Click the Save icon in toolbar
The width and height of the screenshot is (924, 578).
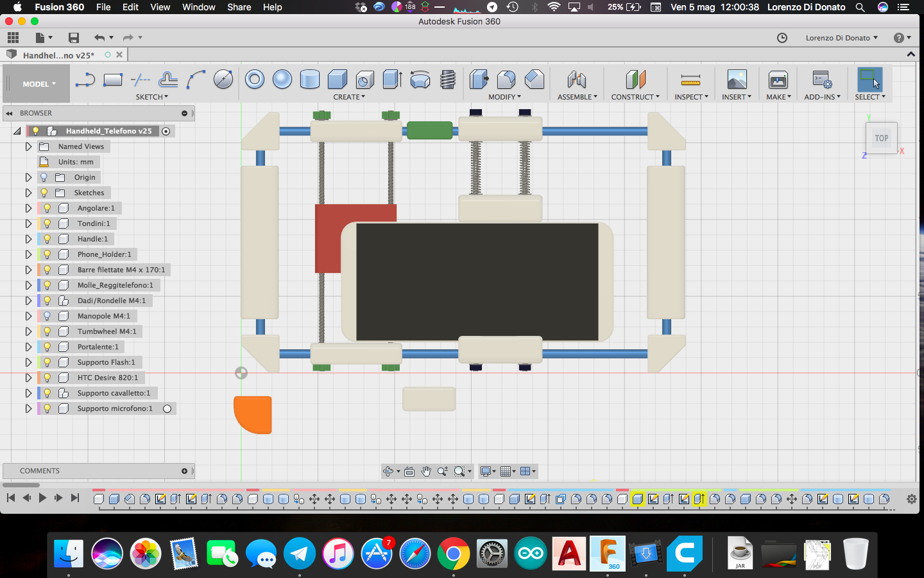click(74, 38)
